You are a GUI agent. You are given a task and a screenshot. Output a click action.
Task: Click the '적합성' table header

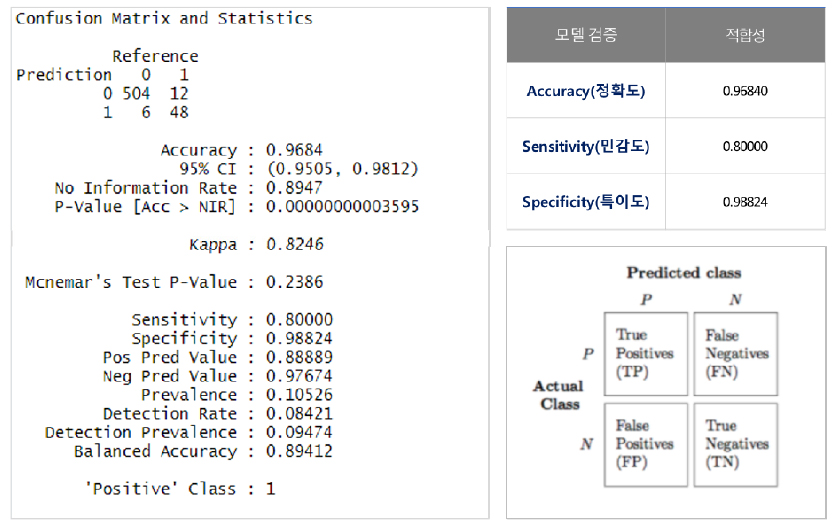pos(745,35)
